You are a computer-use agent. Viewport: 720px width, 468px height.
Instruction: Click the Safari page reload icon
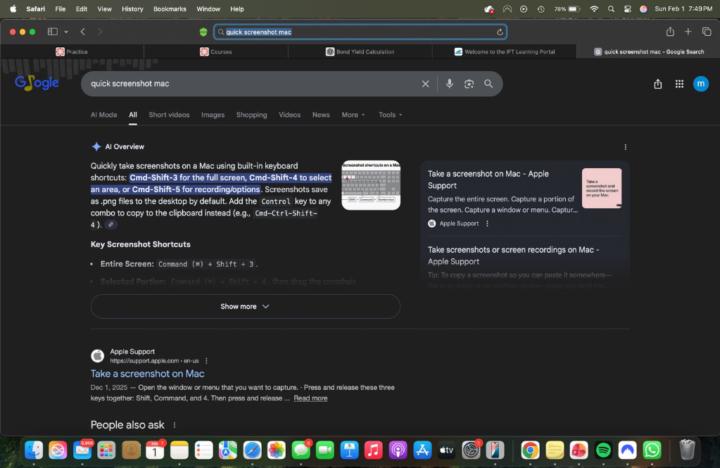coord(500,32)
